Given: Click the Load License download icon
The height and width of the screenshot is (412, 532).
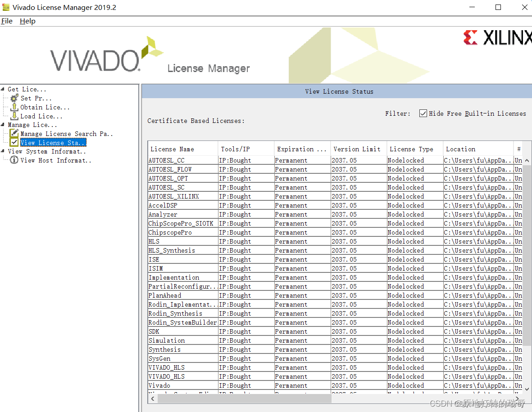Looking at the screenshot, I should coord(14,116).
